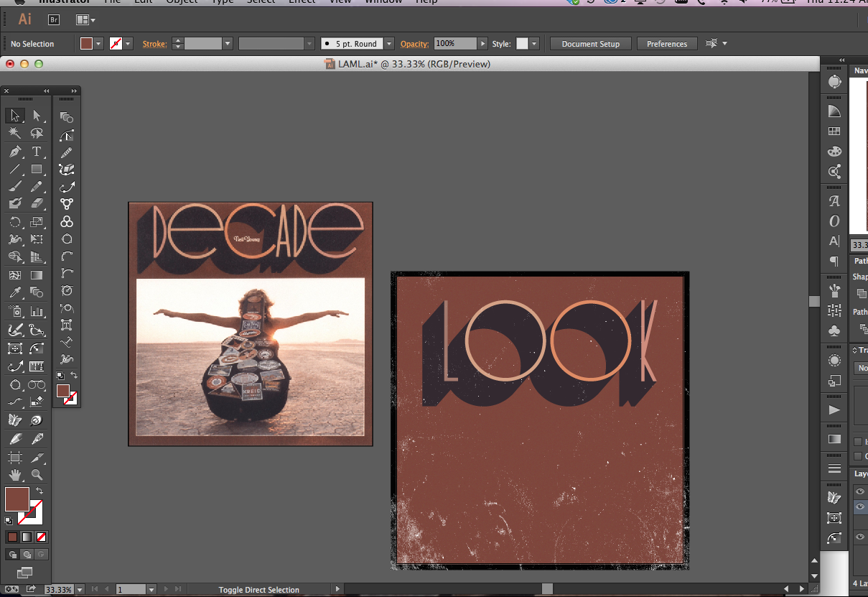Select the Column Graph tool
This screenshot has width=868, height=597.
37,311
